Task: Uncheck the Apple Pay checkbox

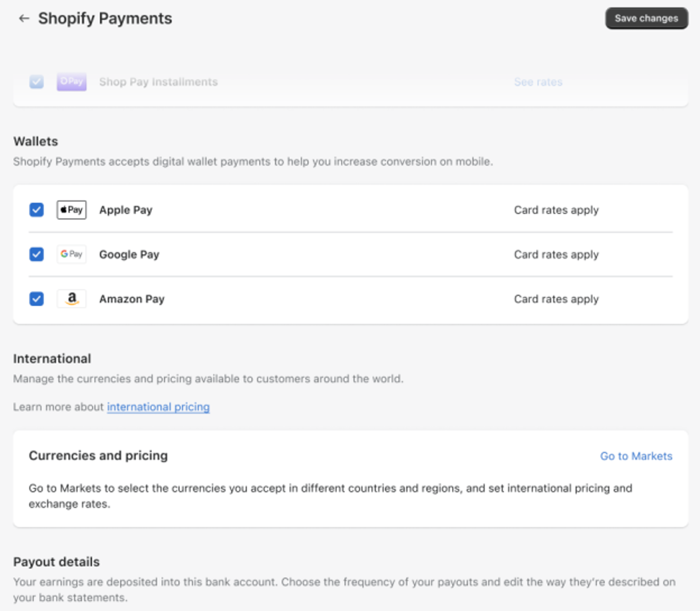Action: point(36,210)
